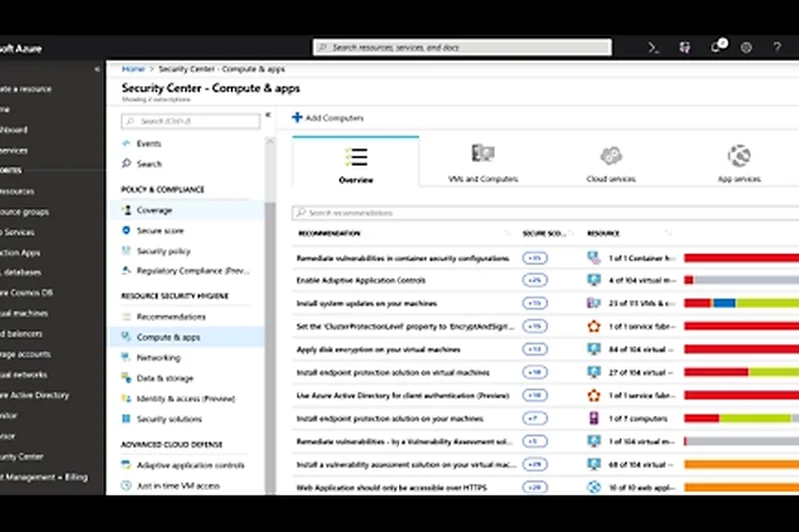Open 'Install endpoint protection solution on virtual machines'
The image size is (799, 532).
point(393,372)
